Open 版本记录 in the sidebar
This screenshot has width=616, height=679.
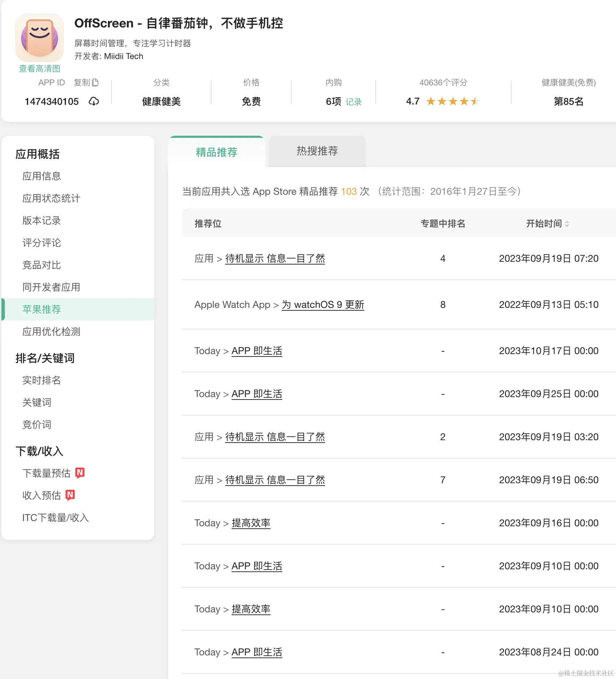click(42, 220)
